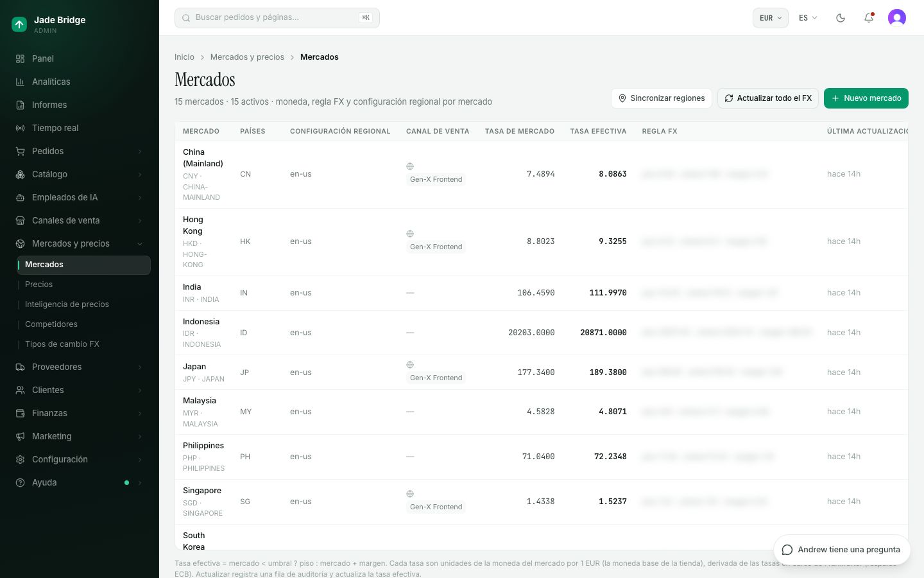
Task: Open the EUR currency dropdown
Action: 770,18
